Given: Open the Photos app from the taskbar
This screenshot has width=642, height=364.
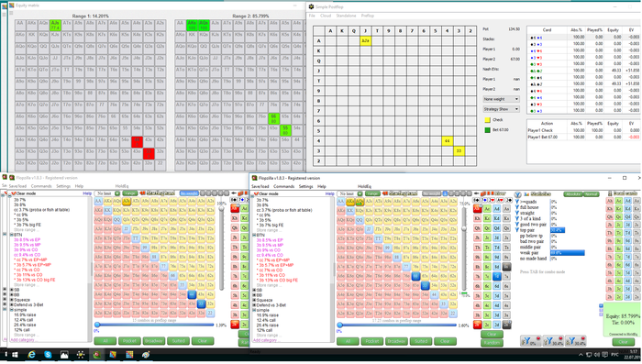Looking at the screenshot, I should (x=64, y=355).
